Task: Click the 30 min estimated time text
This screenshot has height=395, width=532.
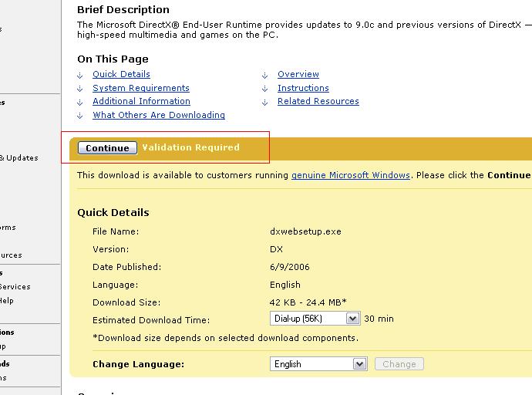Action: tap(379, 319)
